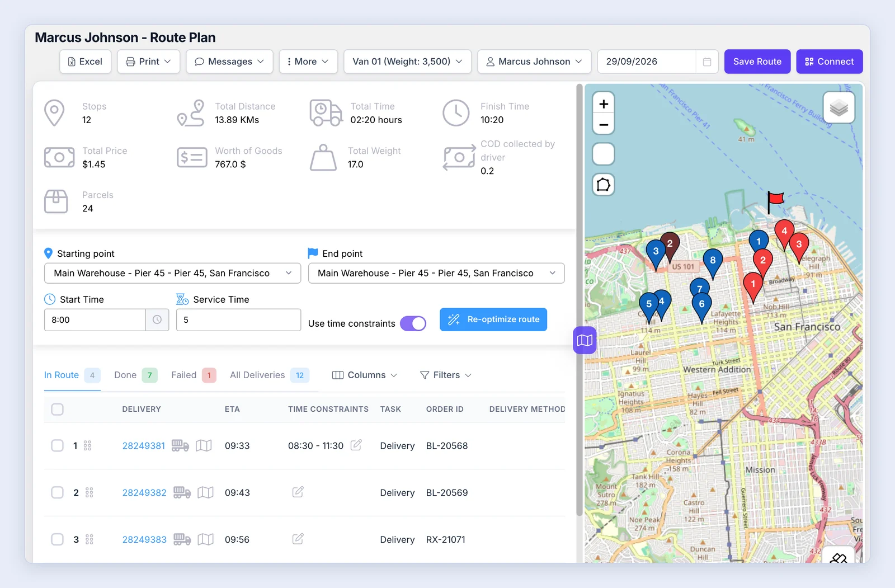Edit time constraint for order BL-20568
This screenshot has height=588, width=895.
[x=356, y=445]
